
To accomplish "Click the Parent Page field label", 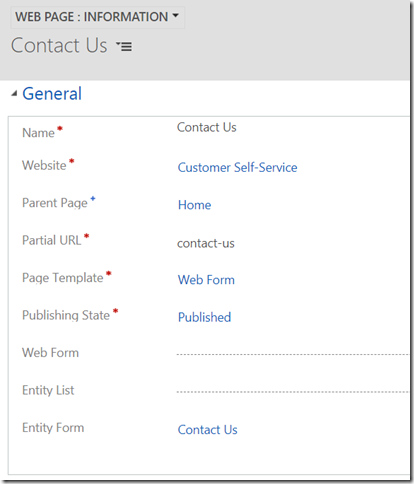I will 55,203.
